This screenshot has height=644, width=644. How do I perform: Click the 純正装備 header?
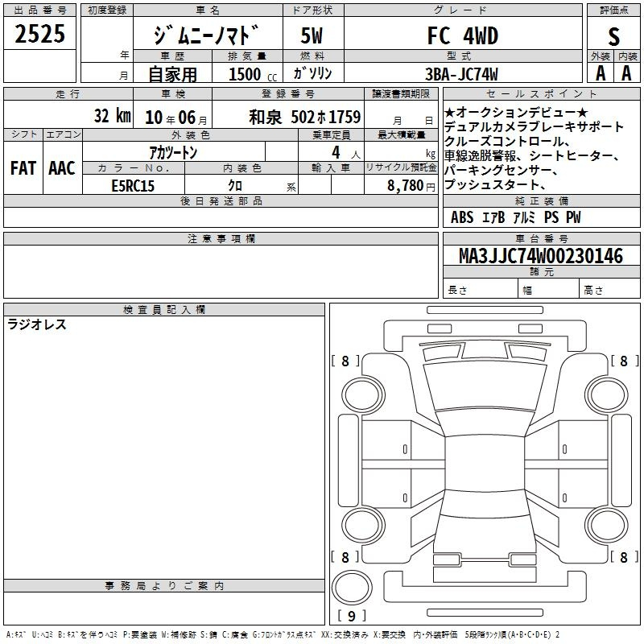(542, 200)
